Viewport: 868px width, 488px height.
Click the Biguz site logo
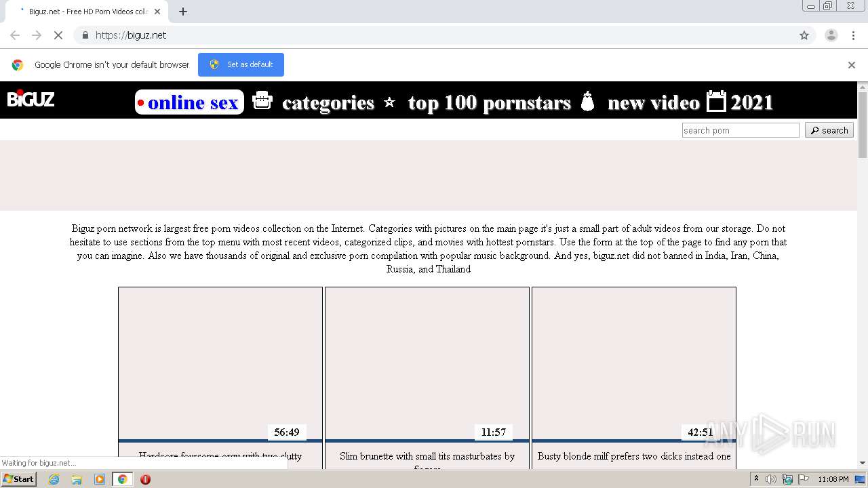[x=31, y=100]
